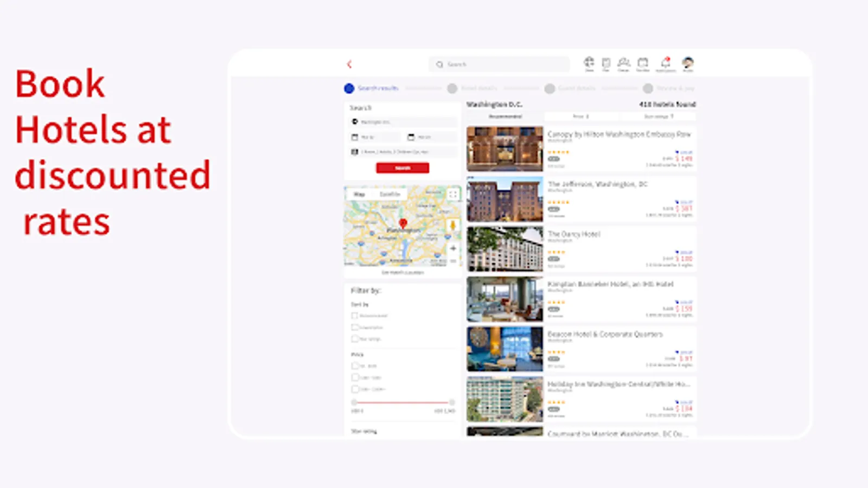Click the title "Beacon Hotel & Corporate Quarters"
Viewport: 868px width, 488px height.
coord(605,334)
